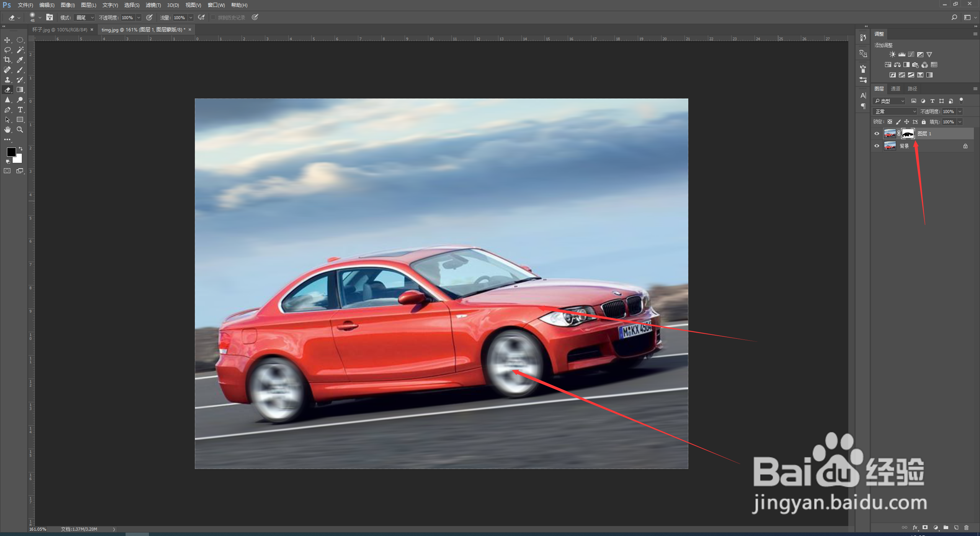
Task: Hide 图层 1 layer visibility
Action: [x=877, y=134]
